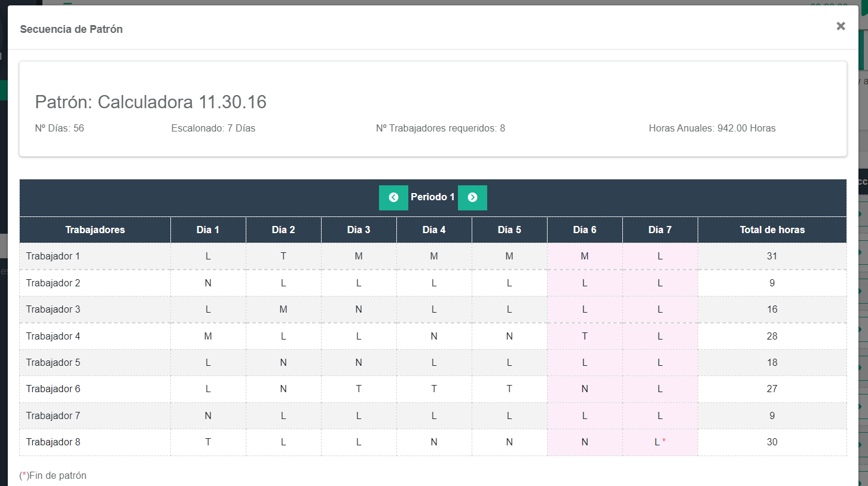Select the Día 1 column header

pyautogui.click(x=208, y=230)
